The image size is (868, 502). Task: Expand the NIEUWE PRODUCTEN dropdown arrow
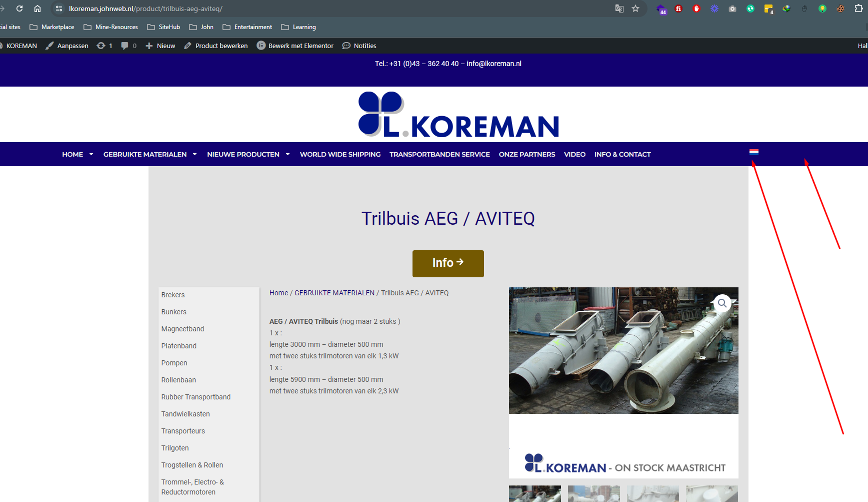287,154
